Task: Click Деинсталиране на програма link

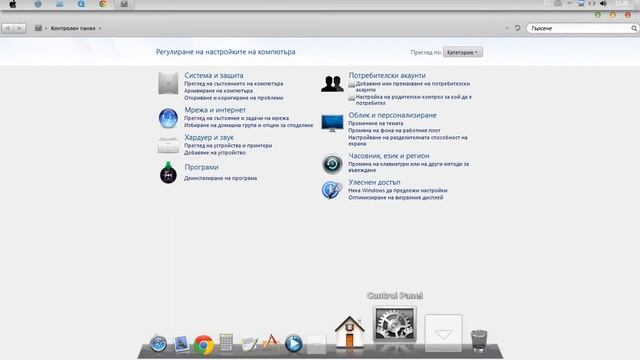Action: 220,178
